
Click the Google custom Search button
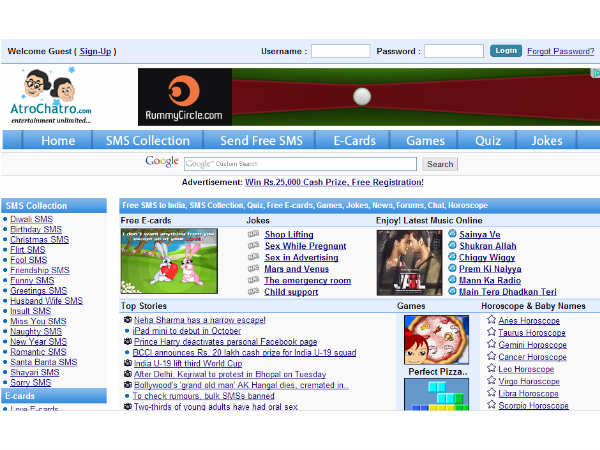[440, 164]
